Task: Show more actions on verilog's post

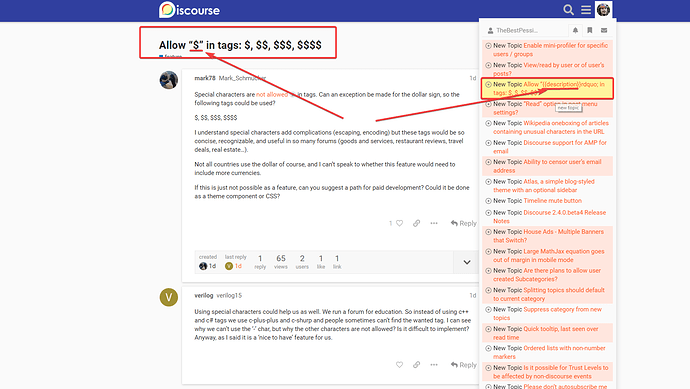Action: point(434,365)
